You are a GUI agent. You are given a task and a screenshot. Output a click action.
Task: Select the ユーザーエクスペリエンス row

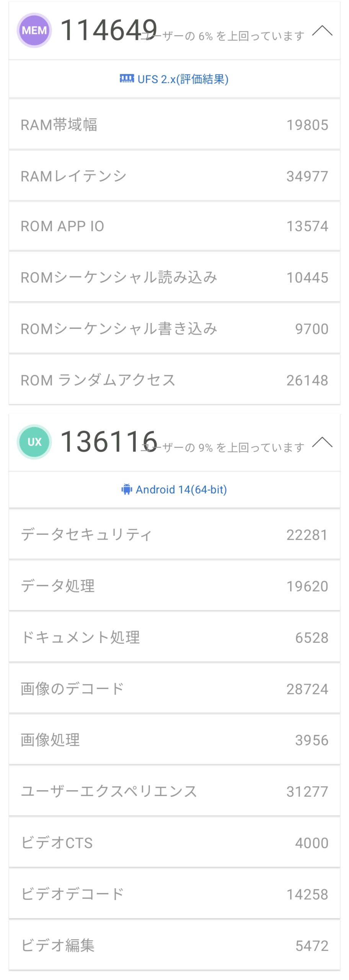[174, 791]
